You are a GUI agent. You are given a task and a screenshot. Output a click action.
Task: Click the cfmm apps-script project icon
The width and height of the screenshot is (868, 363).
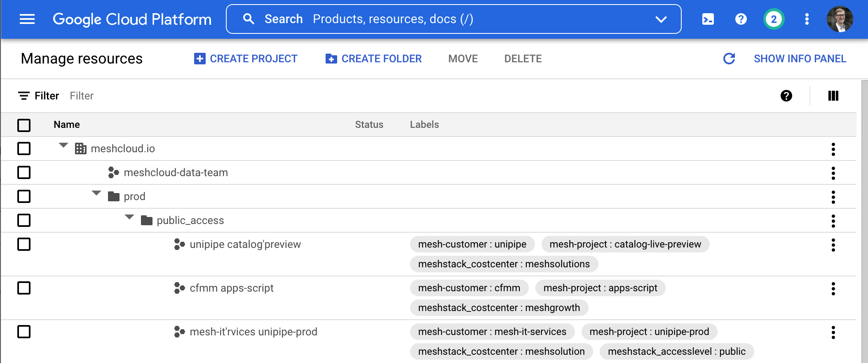(179, 288)
